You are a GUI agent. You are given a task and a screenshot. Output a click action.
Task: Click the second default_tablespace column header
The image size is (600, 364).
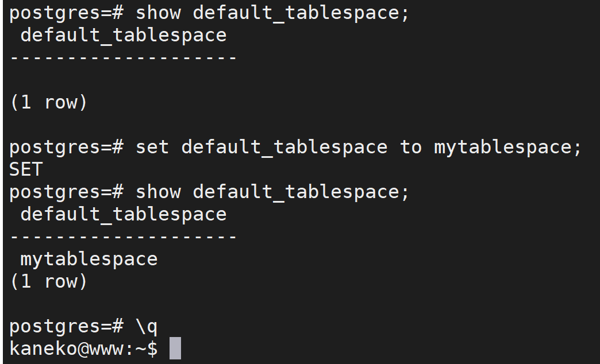[124, 215]
